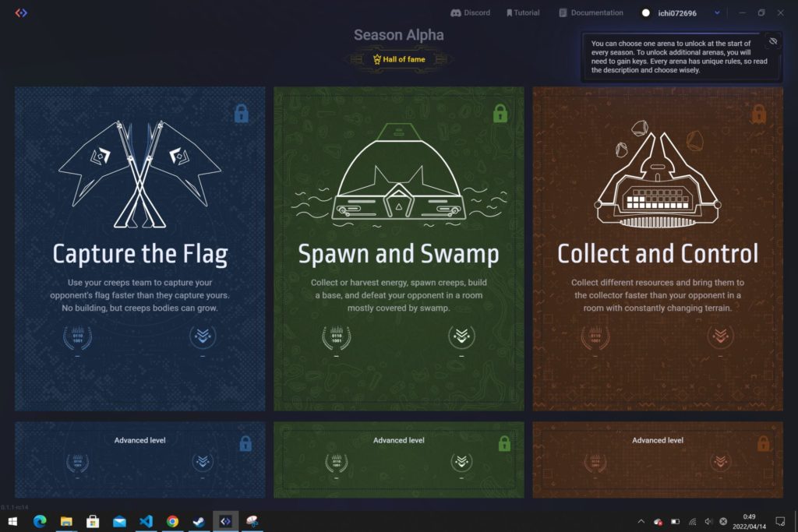
Task: Follow the Discord link in the header
Action: pyautogui.click(x=470, y=12)
